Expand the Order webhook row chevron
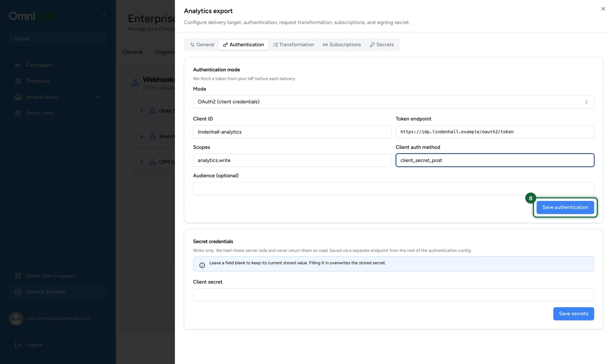Viewport: 612px width, 364px height. (142, 111)
